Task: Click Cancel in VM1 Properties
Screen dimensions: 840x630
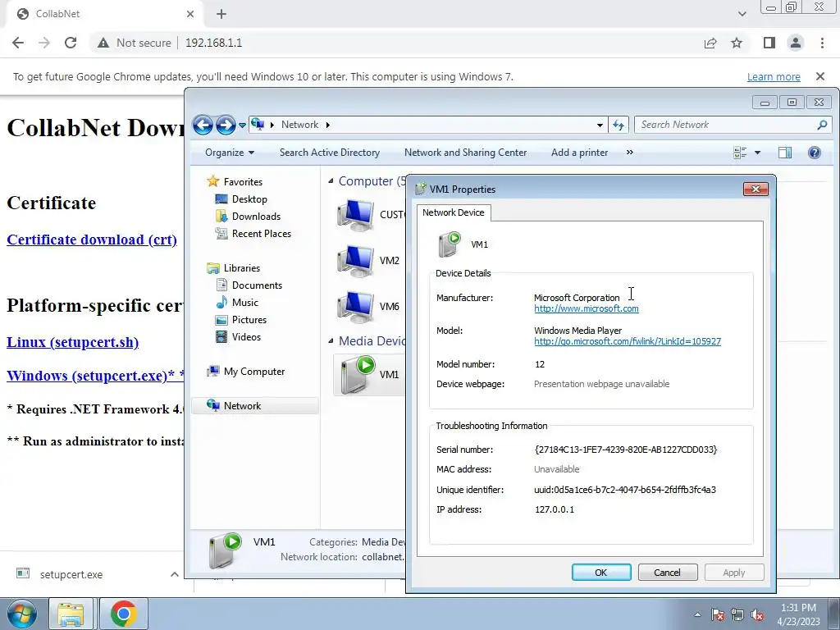Action: 668,572
